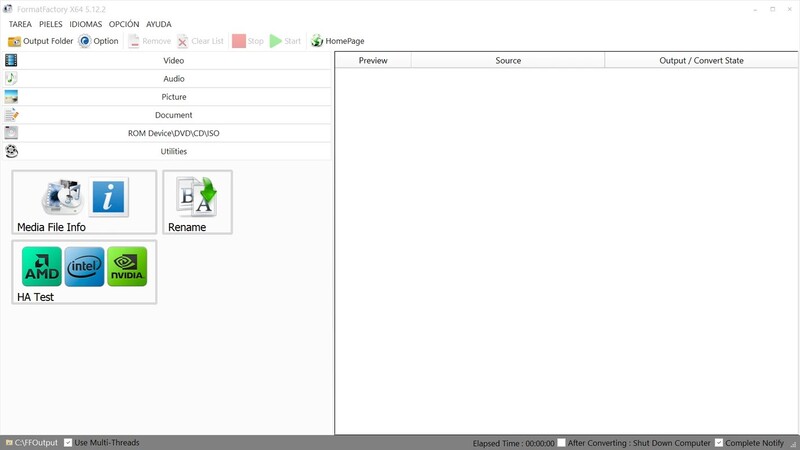Minimize the FormatFactory window
Screen dimensions: 800x450
(x=755, y=9)
